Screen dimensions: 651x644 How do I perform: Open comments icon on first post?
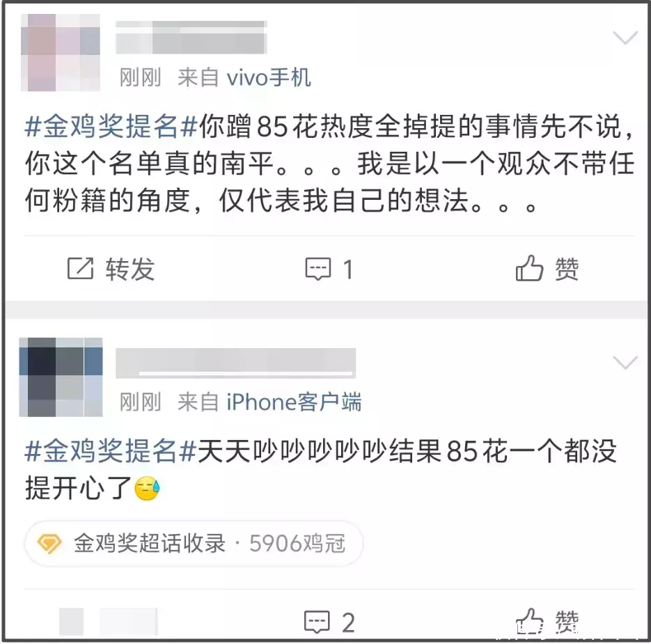tap(318, 269)
